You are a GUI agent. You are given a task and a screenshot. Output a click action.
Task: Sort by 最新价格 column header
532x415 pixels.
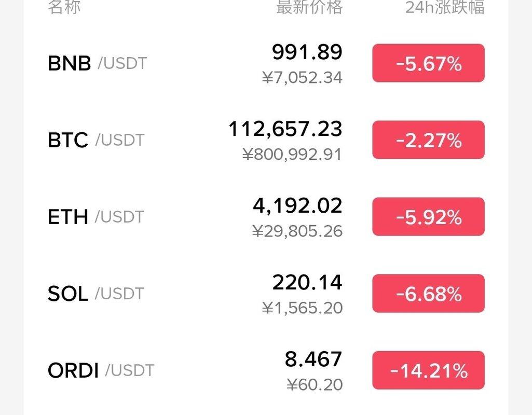click(309, 7)
